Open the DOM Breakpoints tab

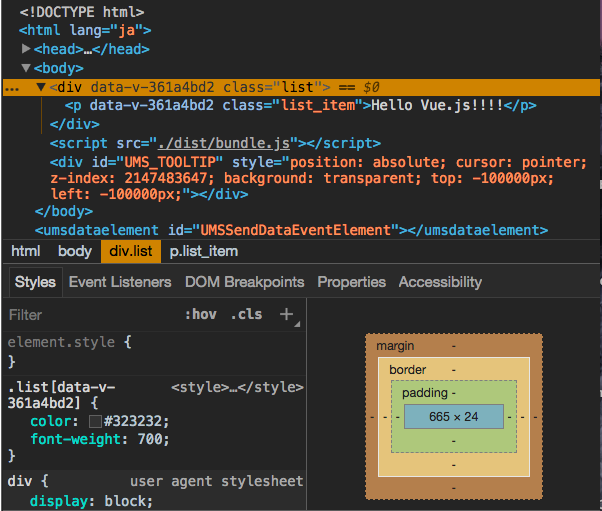(x=245, y=282)
